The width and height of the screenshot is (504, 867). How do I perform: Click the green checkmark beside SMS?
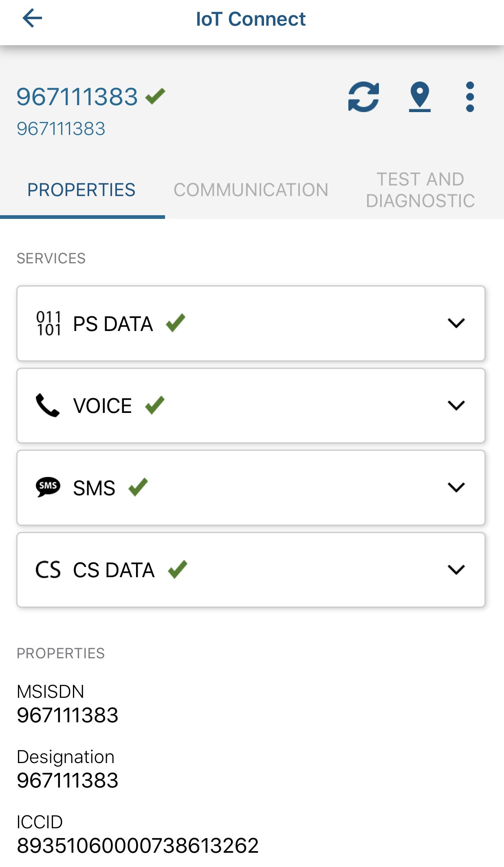click(138, 487)
